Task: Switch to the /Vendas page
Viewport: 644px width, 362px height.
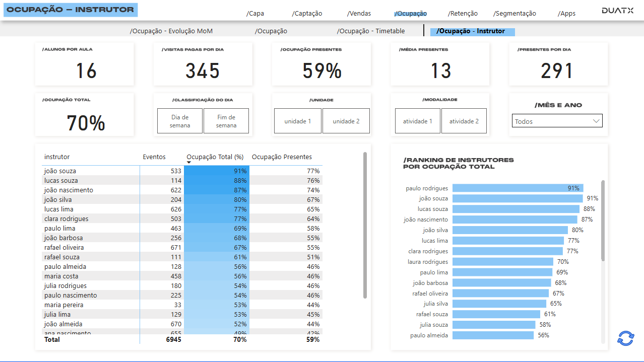Action: 359,14
